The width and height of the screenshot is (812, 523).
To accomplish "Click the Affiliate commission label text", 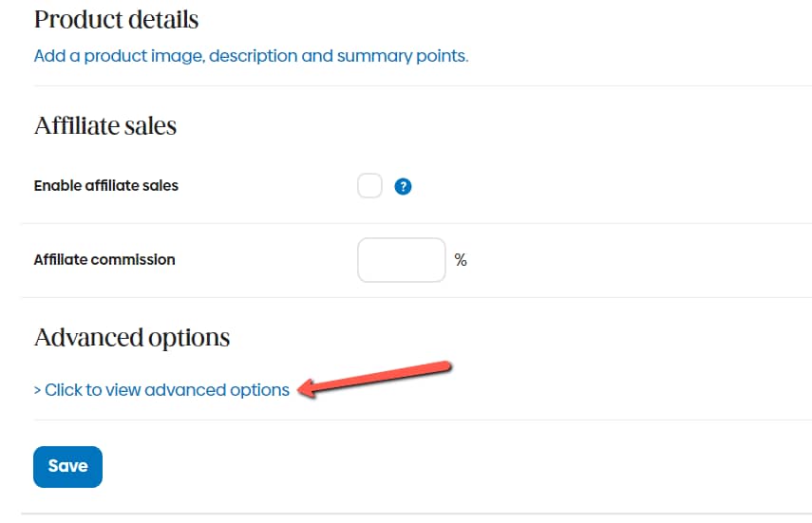I will point(104,259).
